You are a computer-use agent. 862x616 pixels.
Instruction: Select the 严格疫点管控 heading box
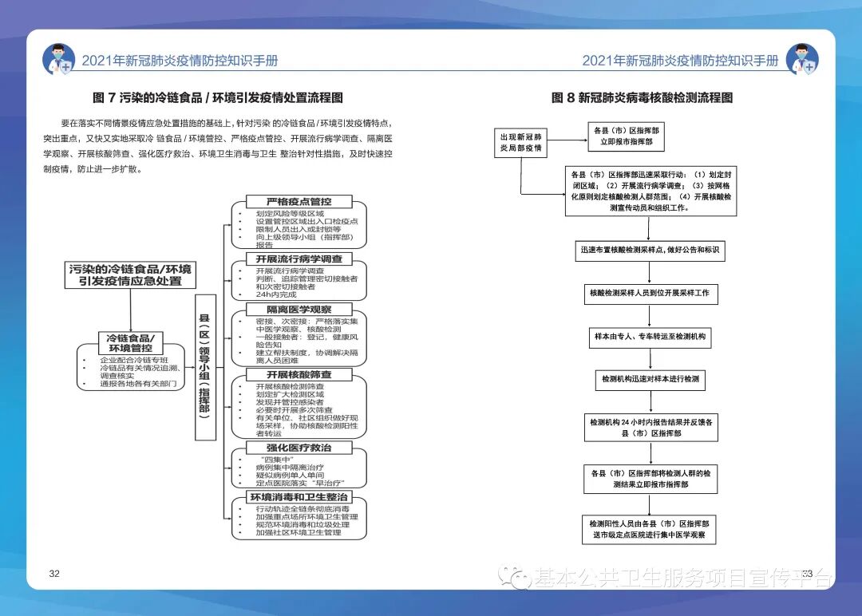click(x=299, y=202)
